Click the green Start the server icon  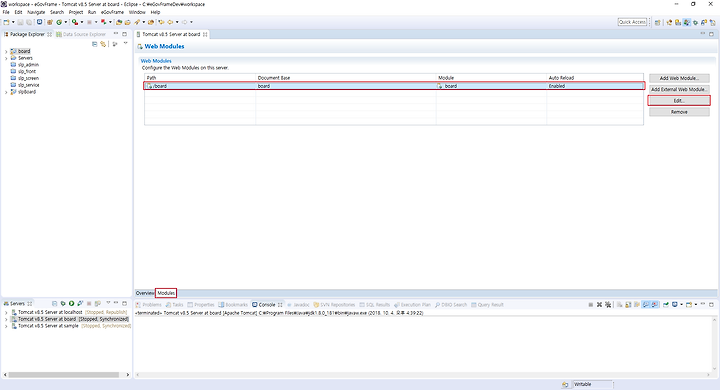pos(71,303)
